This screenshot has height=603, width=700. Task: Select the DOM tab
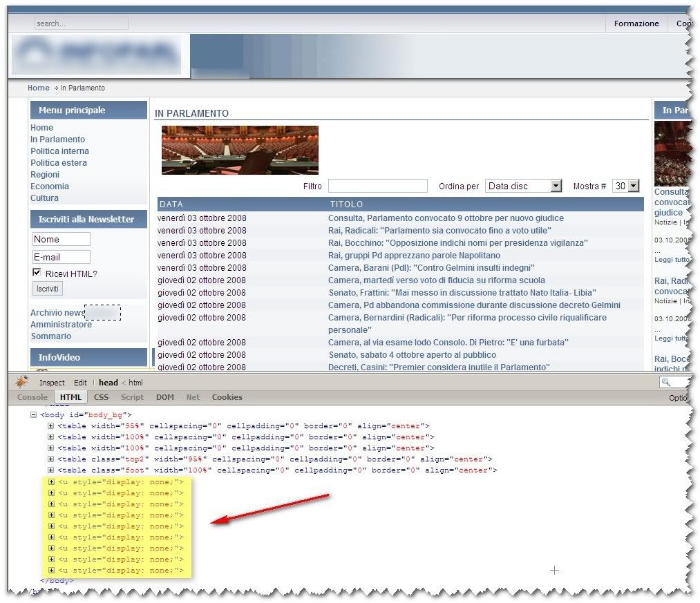coord(164,397)
